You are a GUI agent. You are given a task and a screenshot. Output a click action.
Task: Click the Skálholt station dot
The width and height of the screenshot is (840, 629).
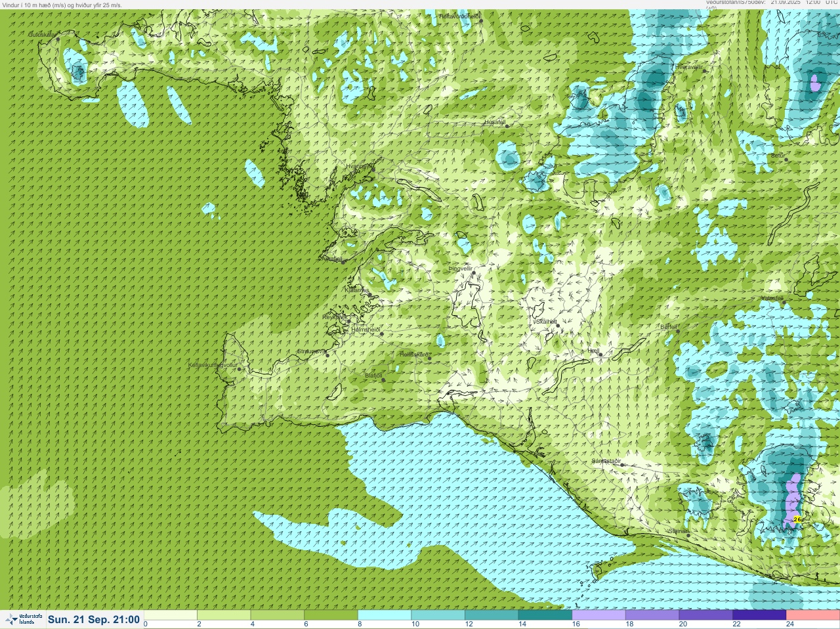click(x=557, y=326)
